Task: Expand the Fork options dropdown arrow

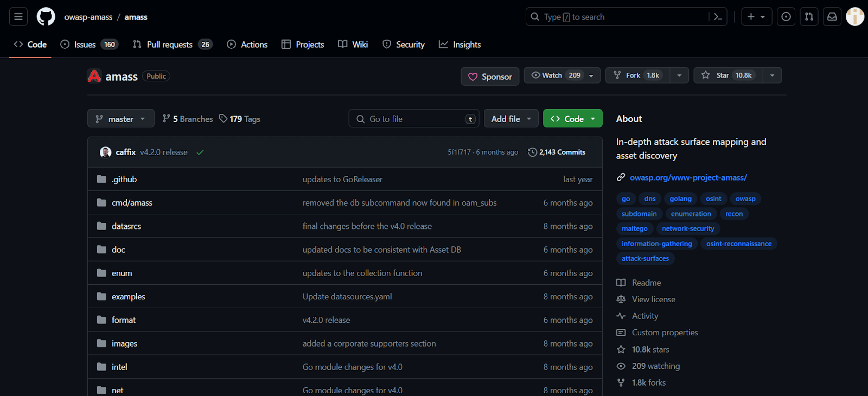Action: [x=679, y=75]
